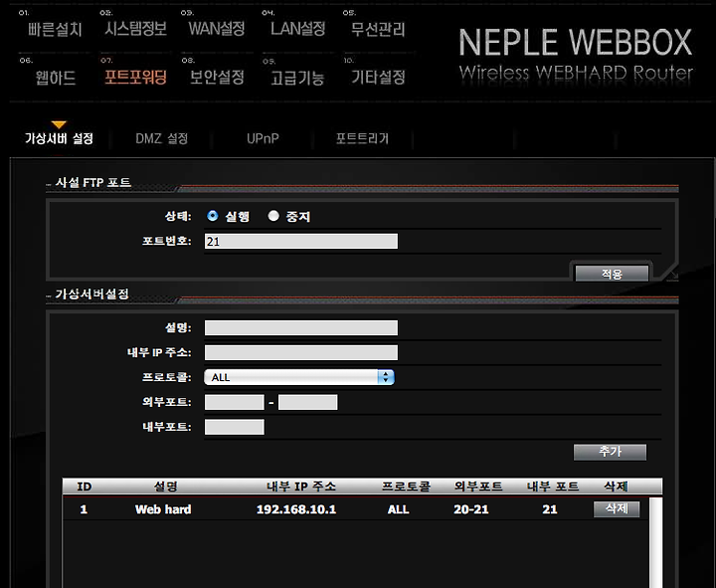Click the 내부 포트 column header
Screen dimensions: 716x588
click(x=553, y=487)
